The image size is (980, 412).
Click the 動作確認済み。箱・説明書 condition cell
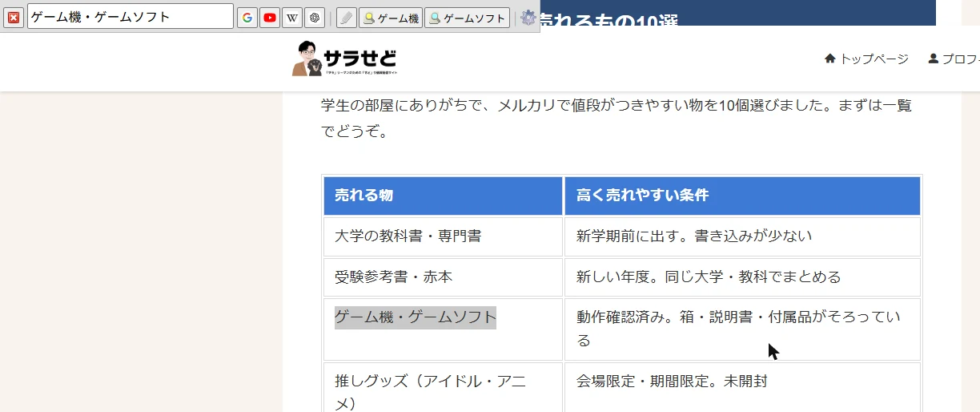(x=742, y=329)
